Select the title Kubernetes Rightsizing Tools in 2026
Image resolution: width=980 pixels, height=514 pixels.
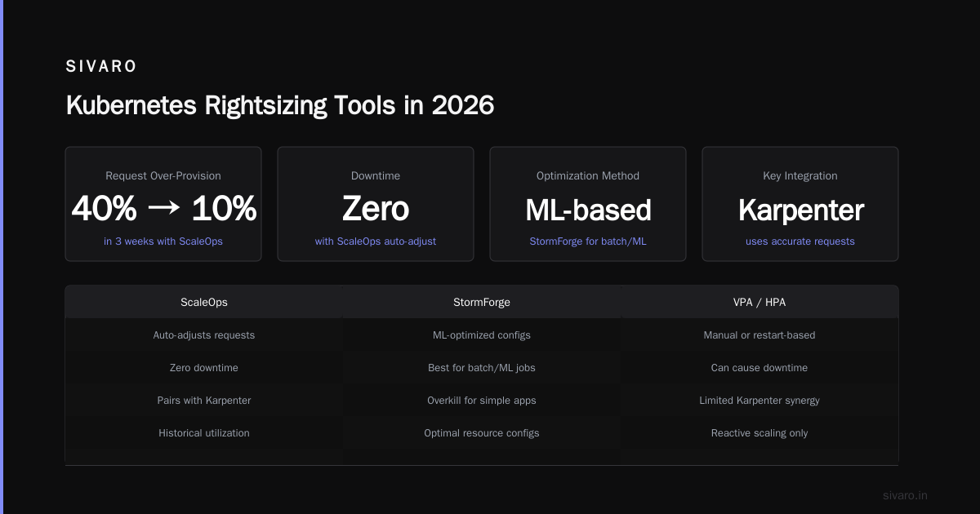[280, 105]
